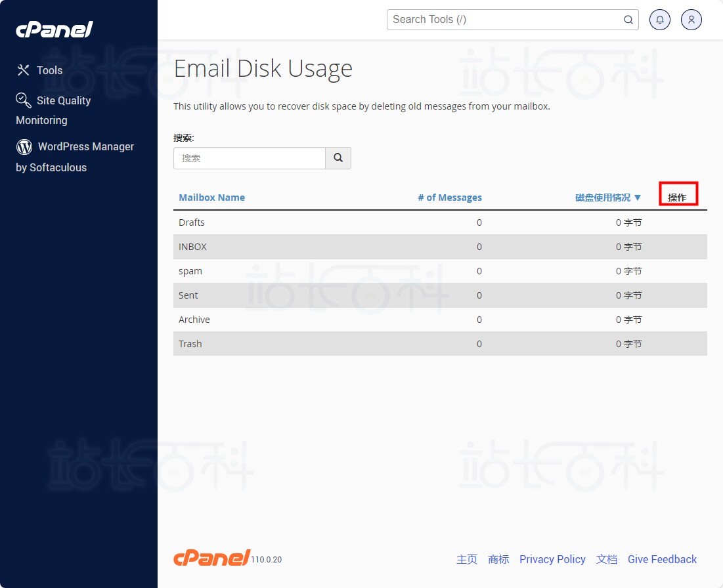Sort by Mailbox Name column
This screenshot has width=723, height=588.
pyautogui.click(x=211, y=198)
